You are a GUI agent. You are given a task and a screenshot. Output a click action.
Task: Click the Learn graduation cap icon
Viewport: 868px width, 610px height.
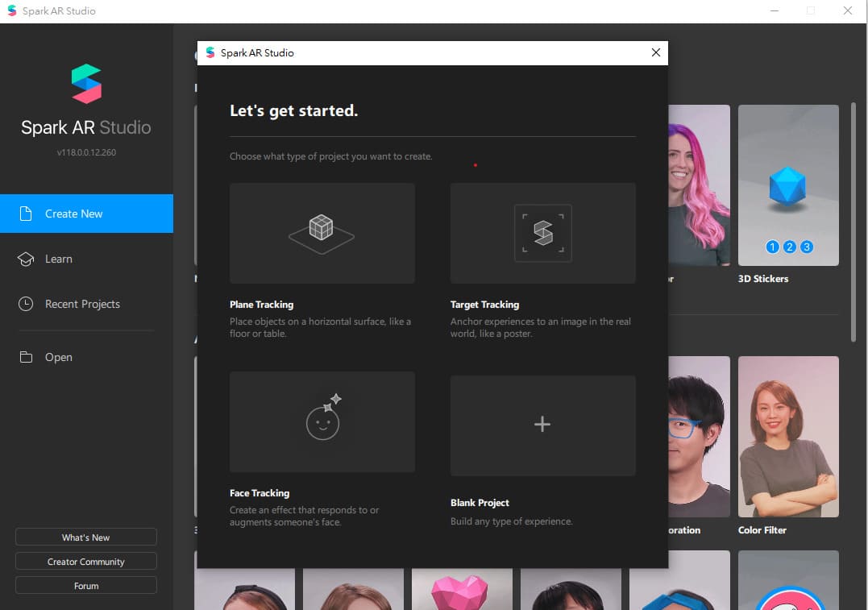tap(26, 259)
